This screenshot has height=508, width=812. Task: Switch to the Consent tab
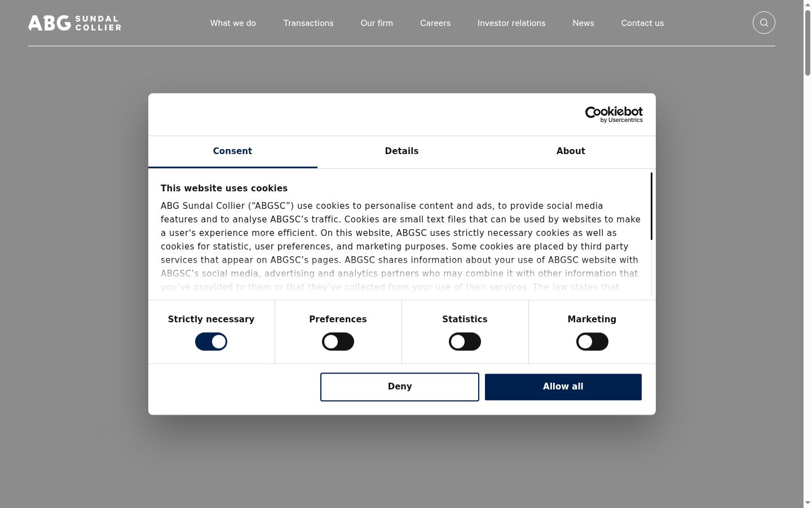tap(232, 151)
